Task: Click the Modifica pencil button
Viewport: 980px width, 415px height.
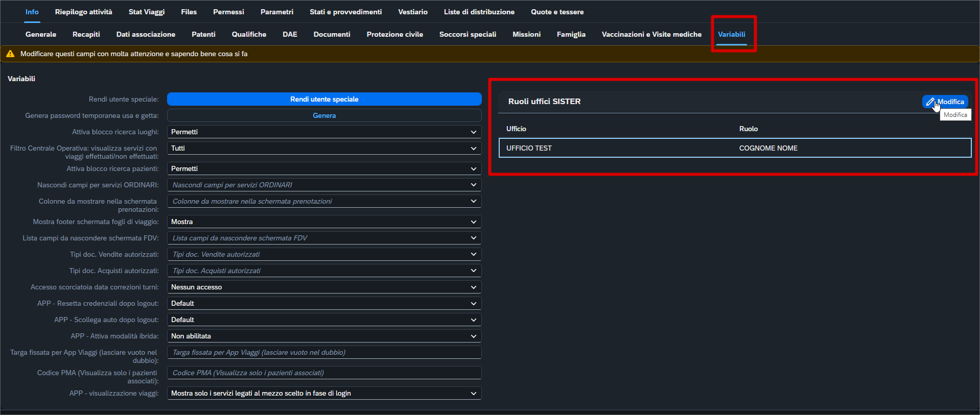Action: (945, 102)
